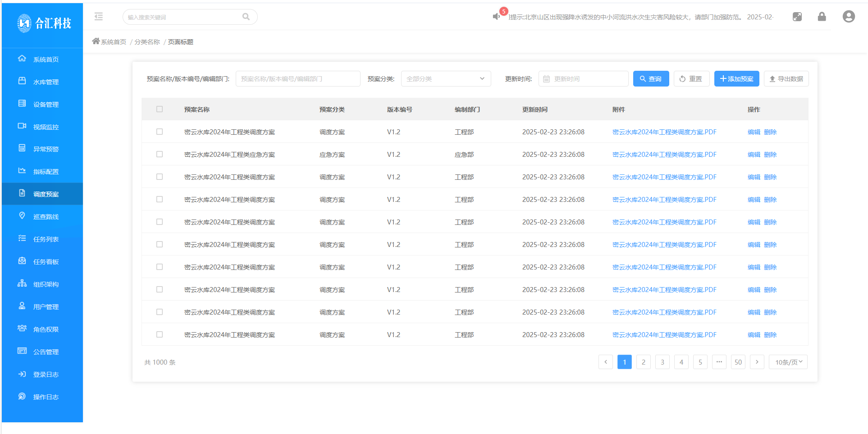Open notifications speaker icon with badge
The image size is (868, 434).
coord(497,16)
